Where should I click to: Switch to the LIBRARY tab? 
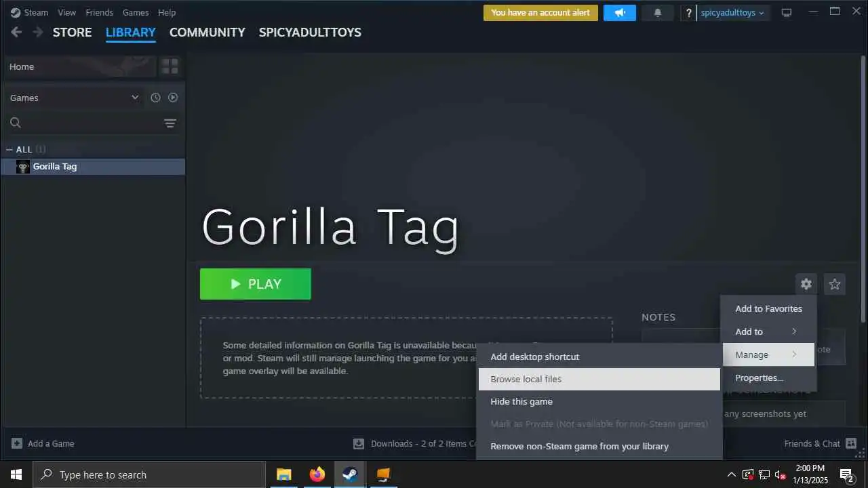(131, 32)
